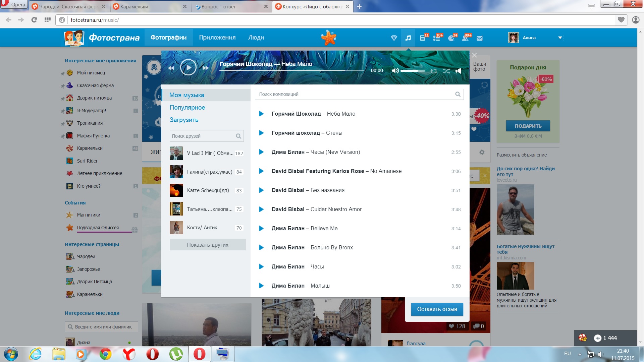
Task: Click the people name search field
Action: pos(101,327)
